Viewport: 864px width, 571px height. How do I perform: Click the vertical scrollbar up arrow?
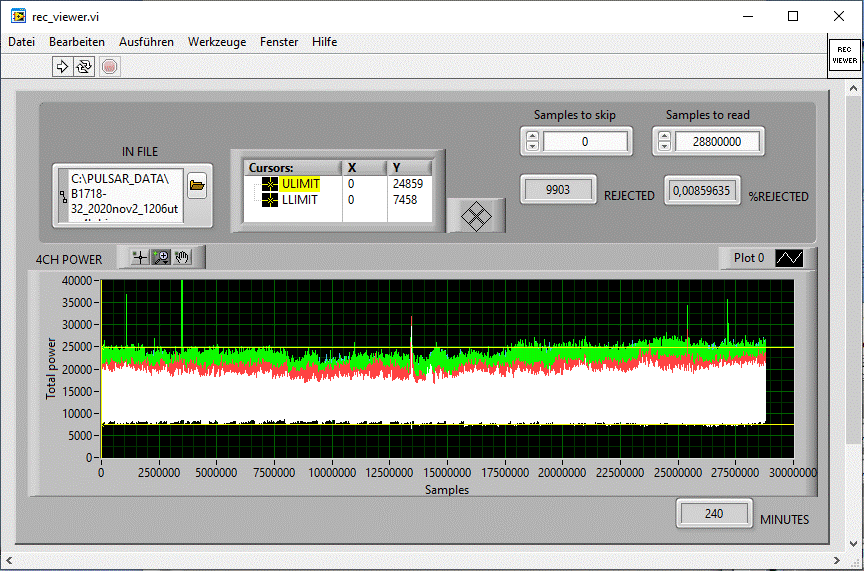854,88
